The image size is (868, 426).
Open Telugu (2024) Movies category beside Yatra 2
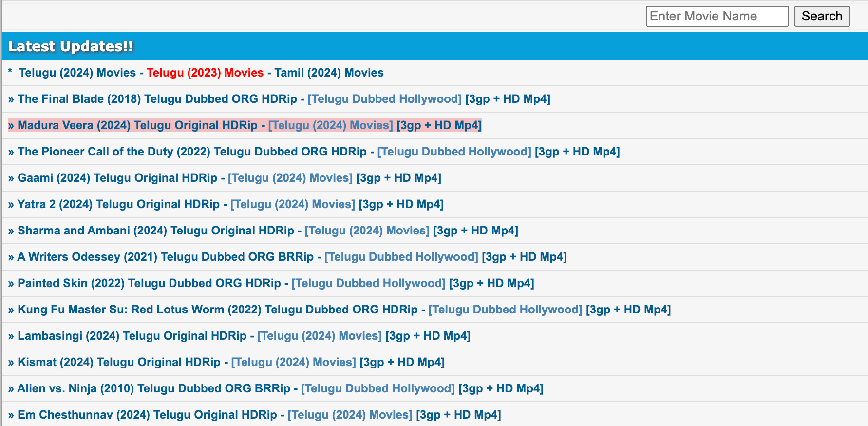point(293,204)
